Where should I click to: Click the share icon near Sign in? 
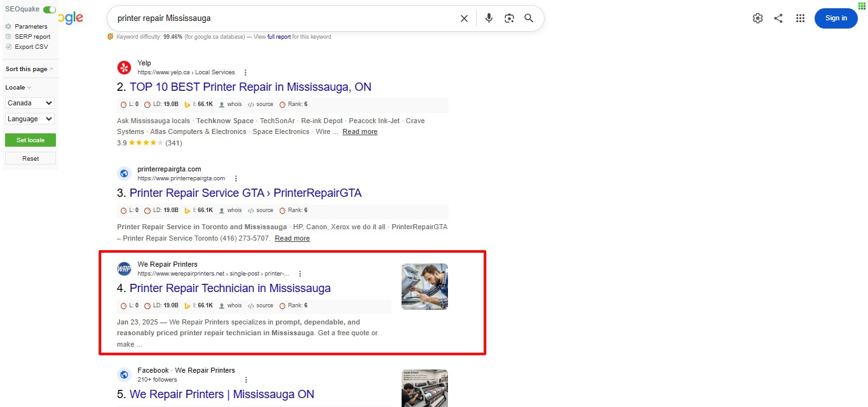click(778, 18)
